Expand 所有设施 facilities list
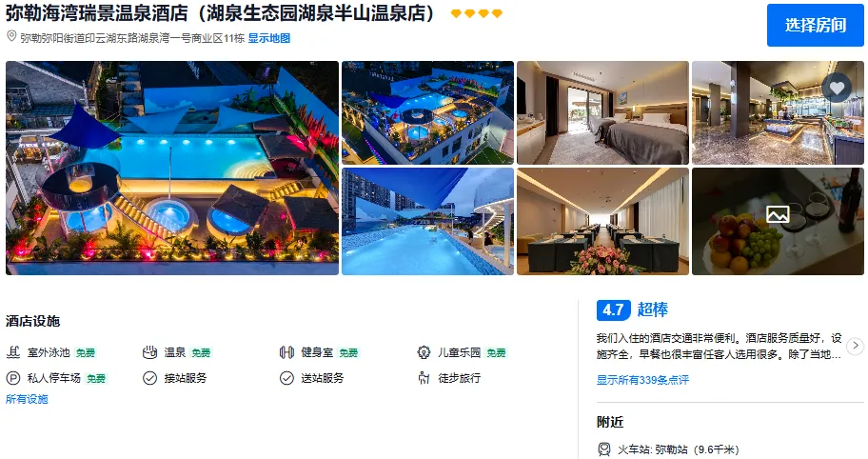The image size is (868, 459). tap(27, 399)
